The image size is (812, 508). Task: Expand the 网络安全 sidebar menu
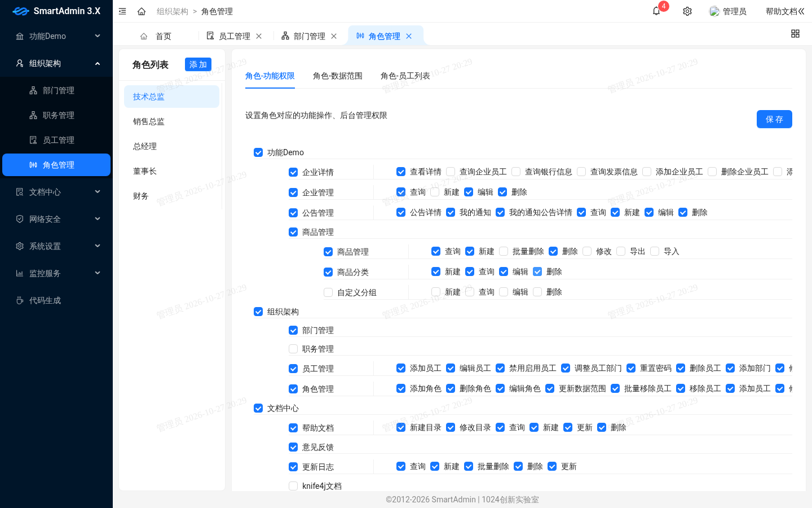click(x=98, y=219)
